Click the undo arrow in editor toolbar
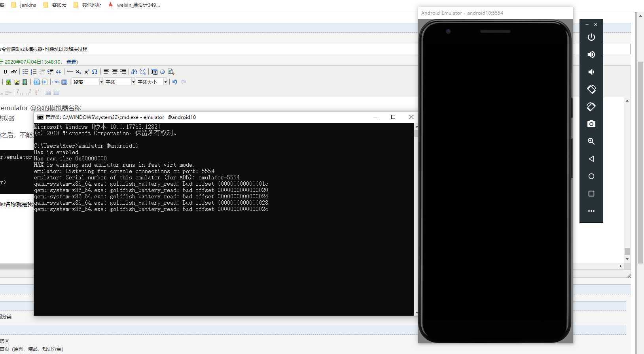This screenshot has width=644, height=354. click(x=174, y=82)
